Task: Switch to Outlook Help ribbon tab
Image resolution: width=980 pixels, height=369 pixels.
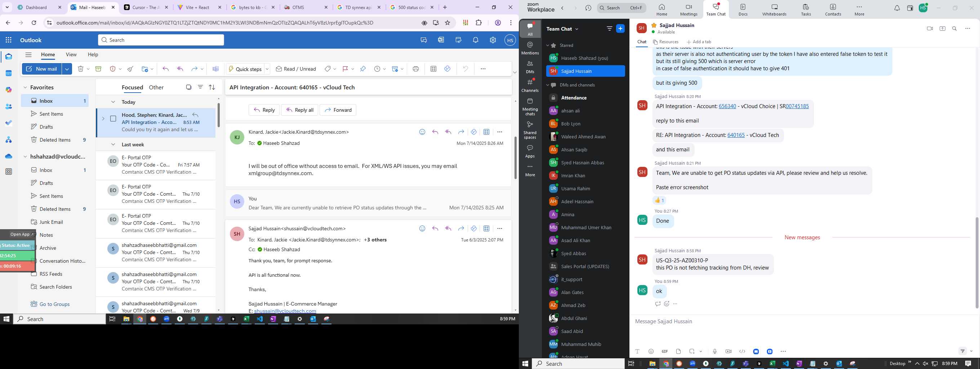Action: pos(93,54)
